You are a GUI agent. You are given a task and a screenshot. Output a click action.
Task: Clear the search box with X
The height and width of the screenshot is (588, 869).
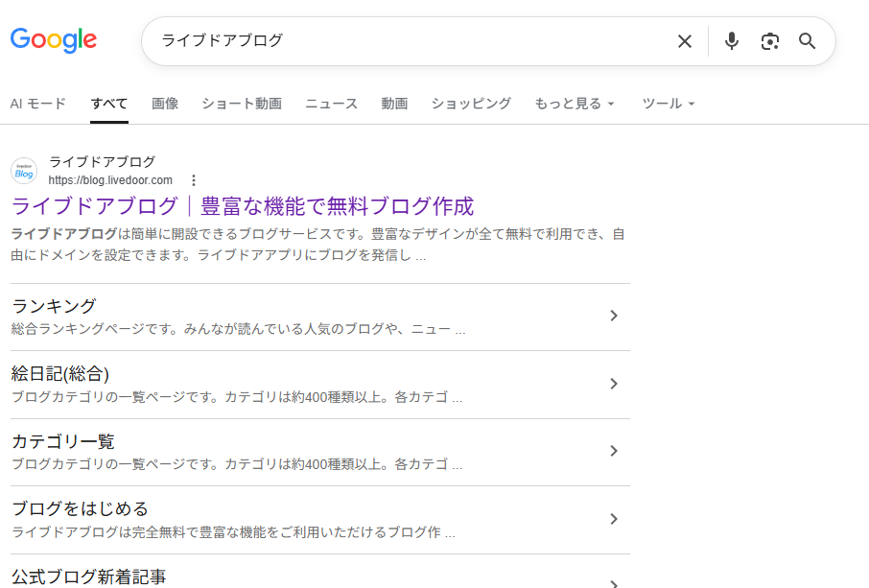click(685, 41)
